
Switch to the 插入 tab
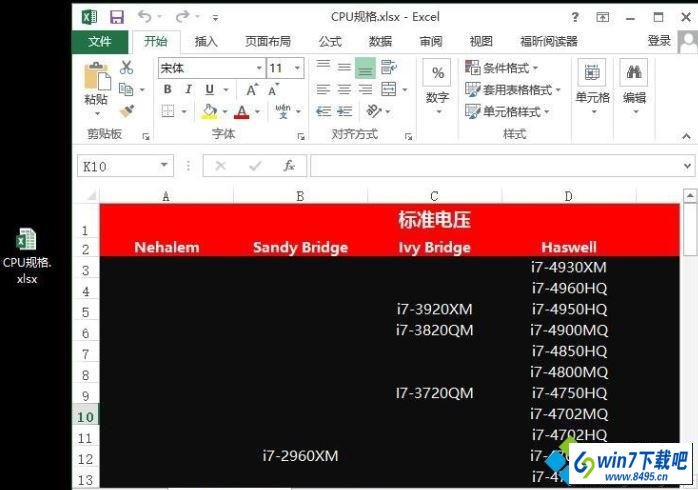206,42
